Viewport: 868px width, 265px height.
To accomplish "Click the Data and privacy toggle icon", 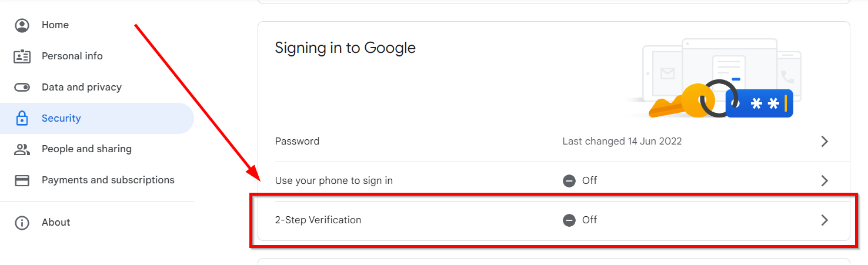I will click(x=22, y=88).
